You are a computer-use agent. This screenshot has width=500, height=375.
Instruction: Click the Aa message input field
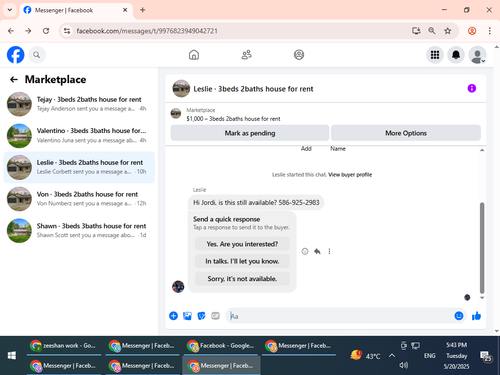[339, 316]
